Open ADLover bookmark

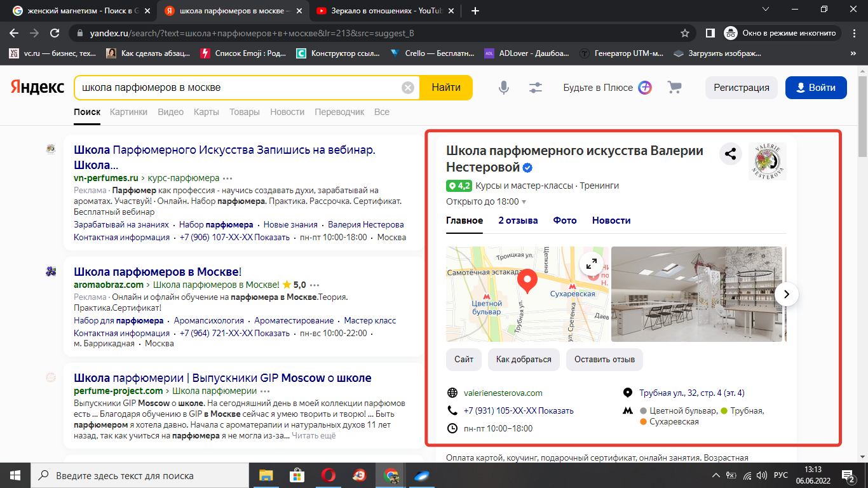tap(527, 53)
